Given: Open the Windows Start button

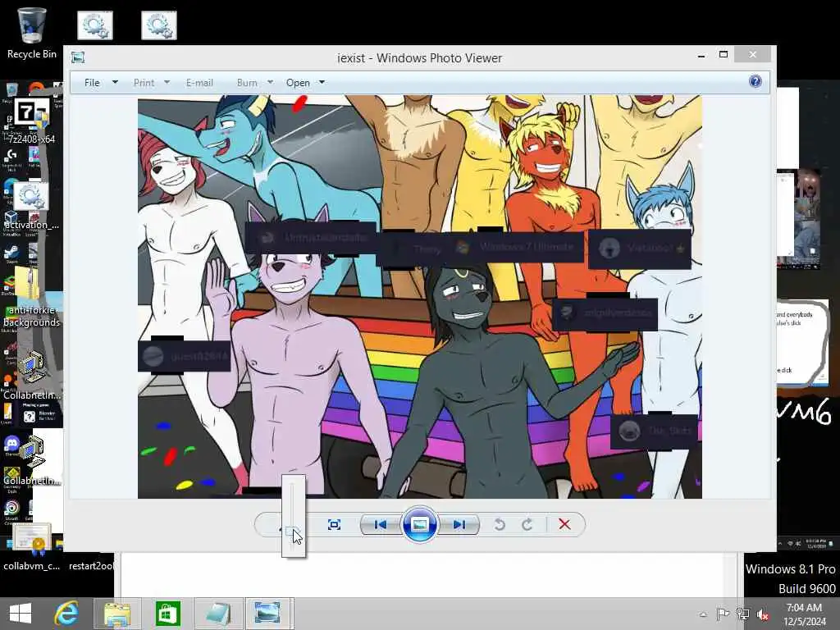Looking at the screenshot, I should point(21,614).
